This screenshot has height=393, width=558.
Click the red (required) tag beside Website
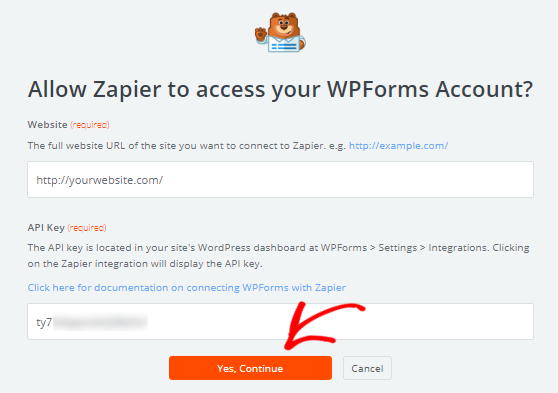pyautogui.click(x=90, y=125)
